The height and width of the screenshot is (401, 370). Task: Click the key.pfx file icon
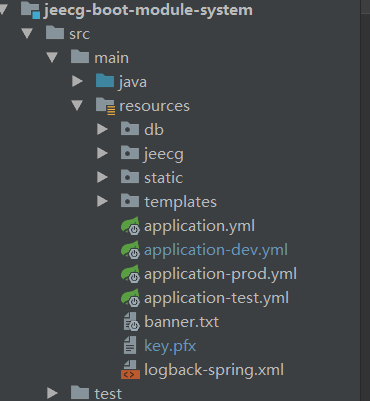[x=130, y=345]
